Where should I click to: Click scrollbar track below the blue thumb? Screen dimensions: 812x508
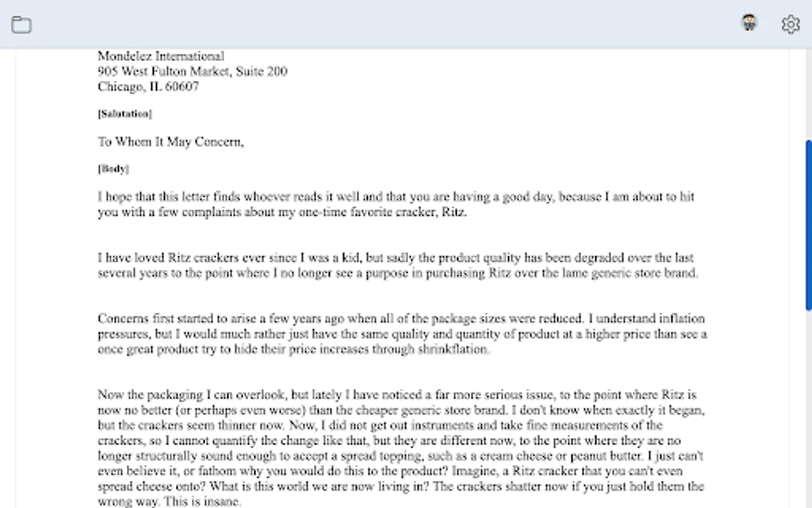[x=808, y=406]
